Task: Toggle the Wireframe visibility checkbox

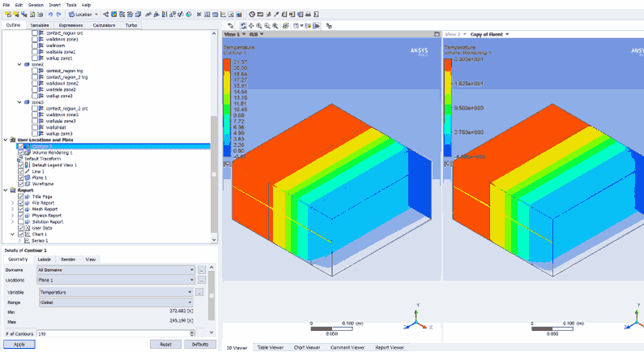Action: point(22,184)
